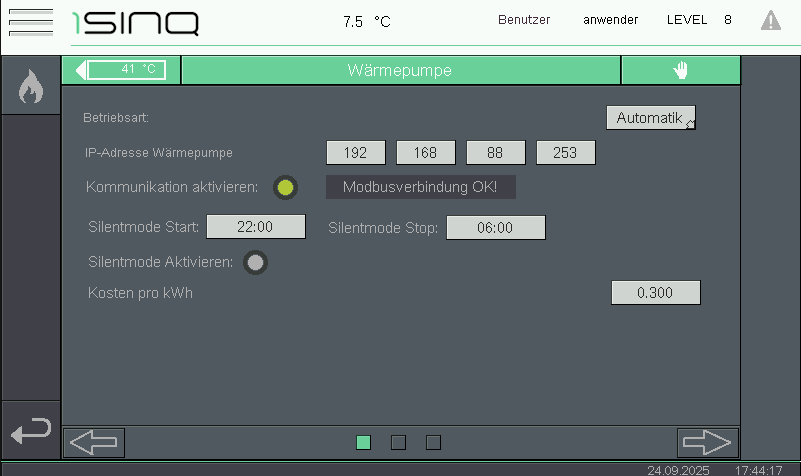Open the hamburger menu at top left
Image resolution: width=801 pixels, height=476 pixels.
pyautogui.click(x=30, y=22)
